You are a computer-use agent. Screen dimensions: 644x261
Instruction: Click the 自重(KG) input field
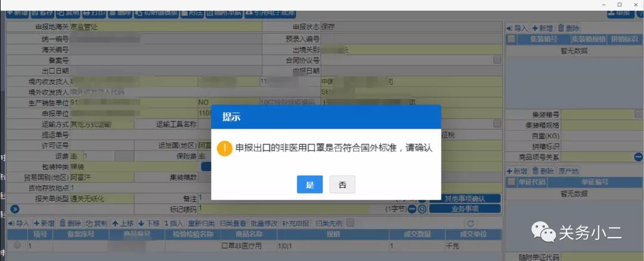[602, 136]
